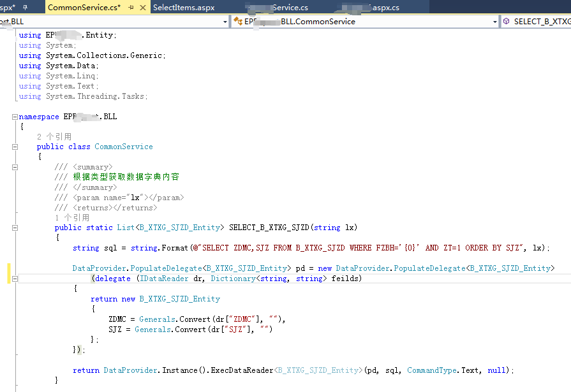Click the pin icon on the leftmost aspx tab
The width and height of the screenshot is (571, 392).
click(x=26, y=8)
